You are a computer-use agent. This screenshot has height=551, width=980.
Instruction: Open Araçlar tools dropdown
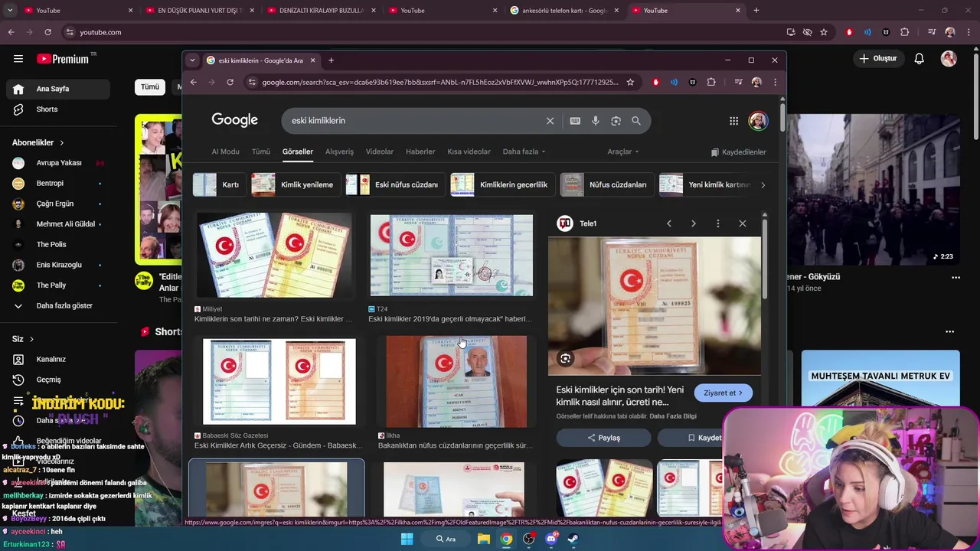pyautogui.click(x=623, y=152)
